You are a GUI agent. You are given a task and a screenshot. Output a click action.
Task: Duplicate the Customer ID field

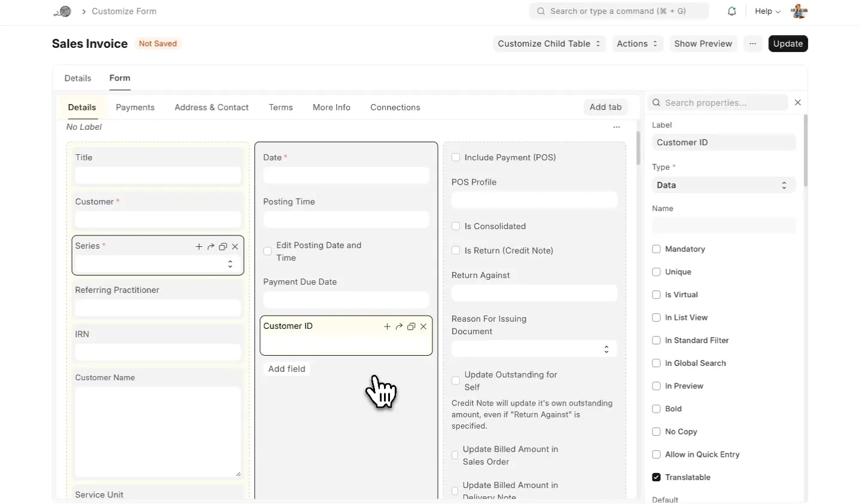[x=411, y=326]
